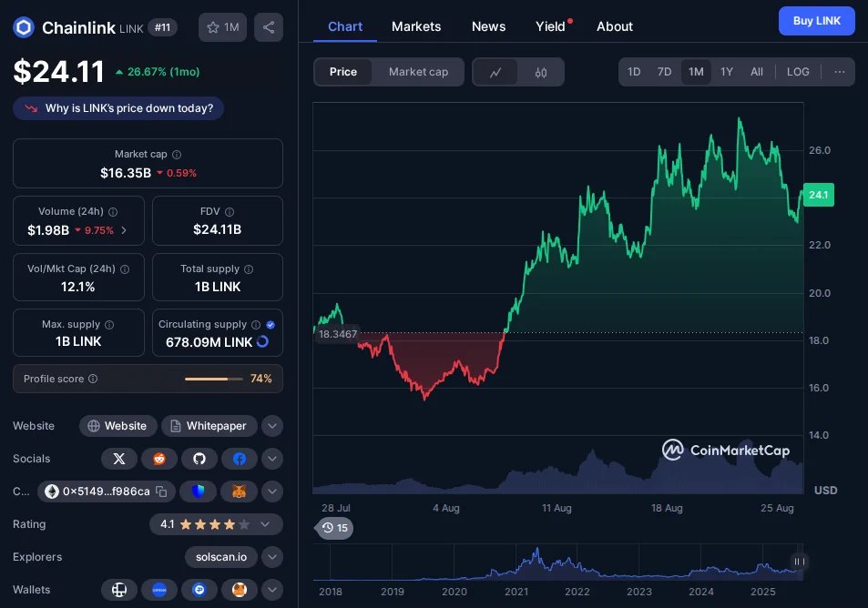
Task: Click the Circulating supply info icon
Action: click(x=256, y=325)
